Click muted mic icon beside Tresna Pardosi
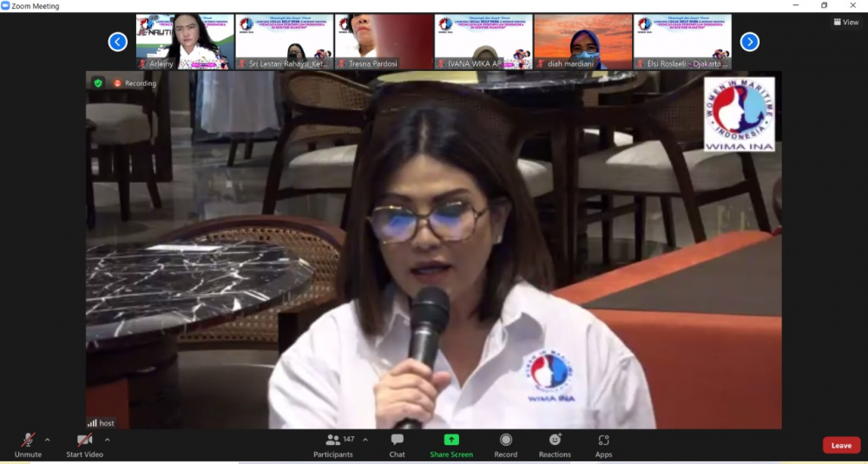The image size is (868, 464). pos(342,63)
